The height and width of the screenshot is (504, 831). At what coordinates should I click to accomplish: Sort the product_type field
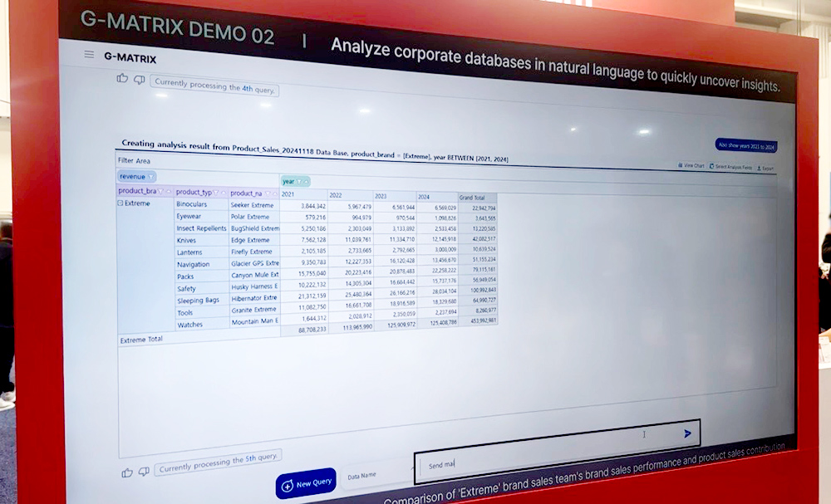224,193
